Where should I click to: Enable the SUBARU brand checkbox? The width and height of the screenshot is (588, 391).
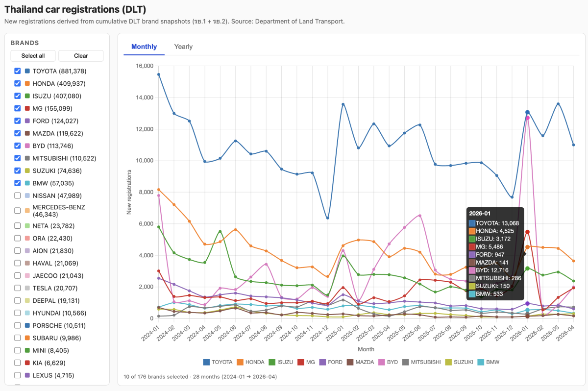coord(18,338)
